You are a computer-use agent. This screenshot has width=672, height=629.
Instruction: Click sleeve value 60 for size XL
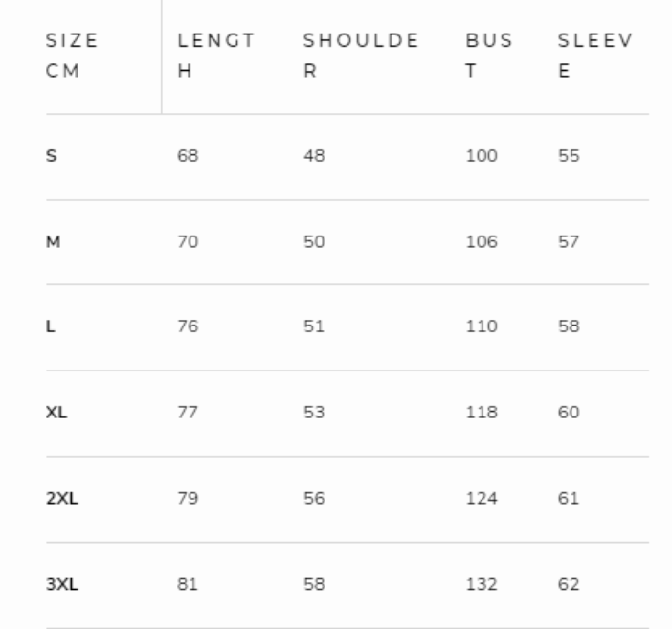[569, 413]
